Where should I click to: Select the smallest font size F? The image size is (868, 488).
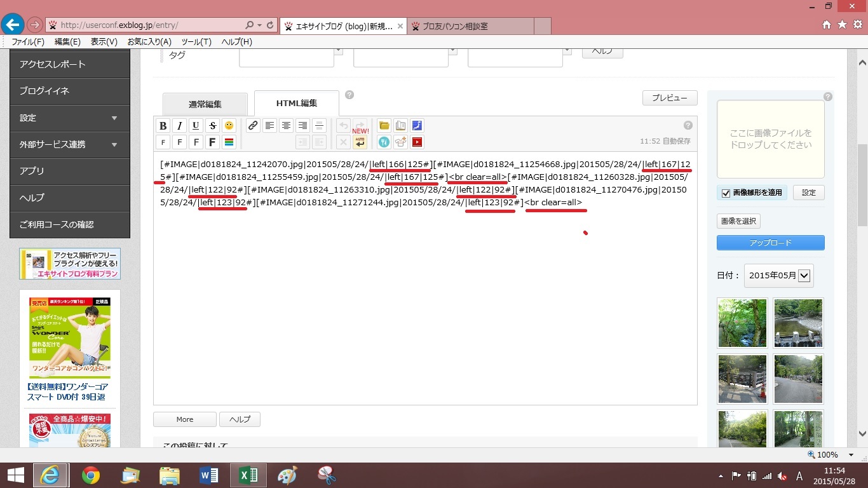pyautogui.click(x=163, y=142)
